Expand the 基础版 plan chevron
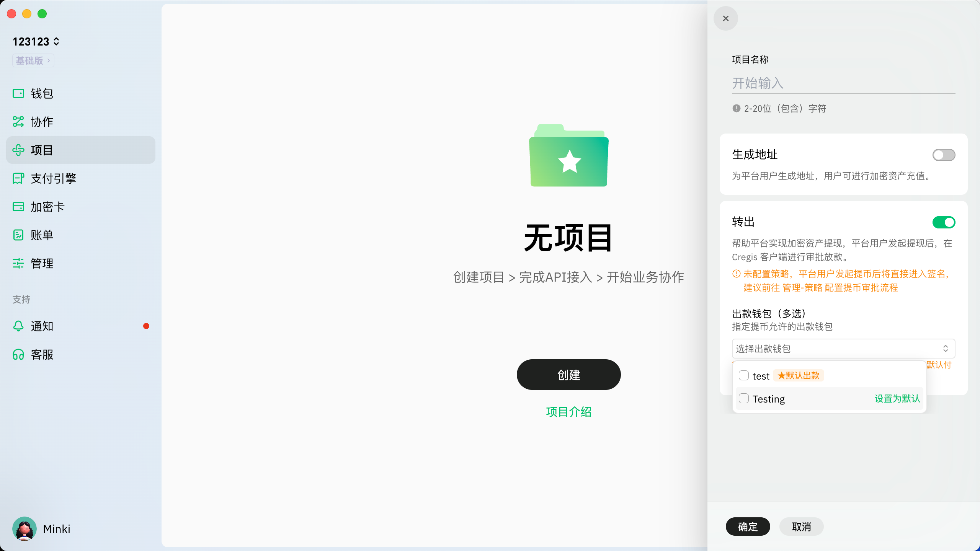 click(48, 60)
